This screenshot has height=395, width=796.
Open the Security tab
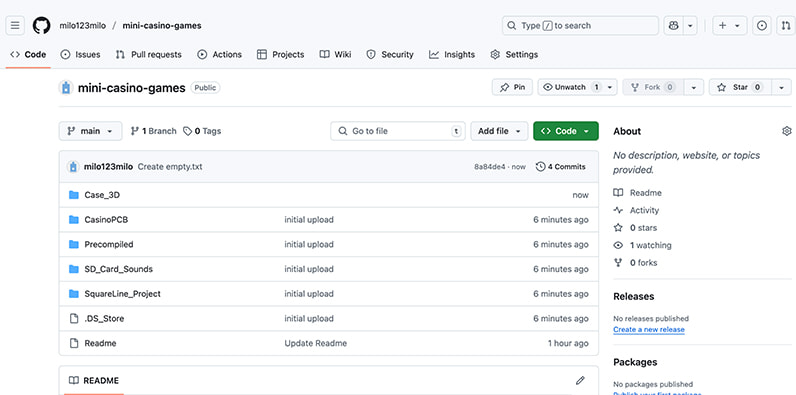tap(390, 54)
